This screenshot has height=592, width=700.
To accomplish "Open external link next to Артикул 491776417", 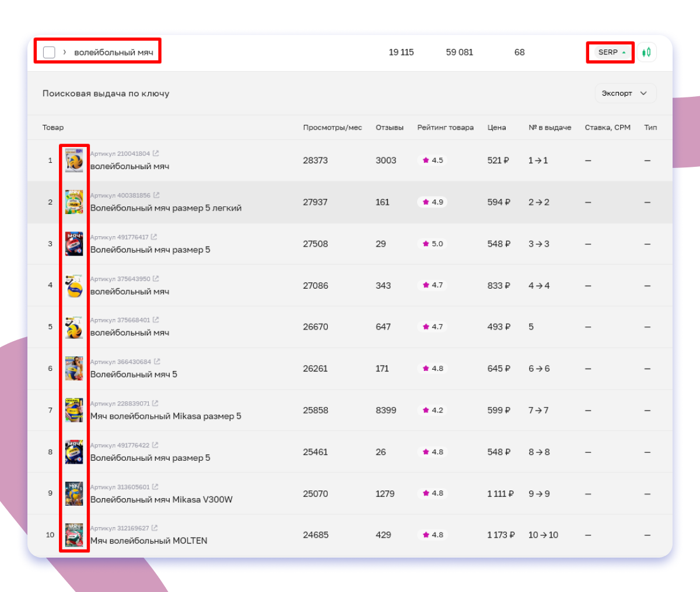I will [154, 237].
